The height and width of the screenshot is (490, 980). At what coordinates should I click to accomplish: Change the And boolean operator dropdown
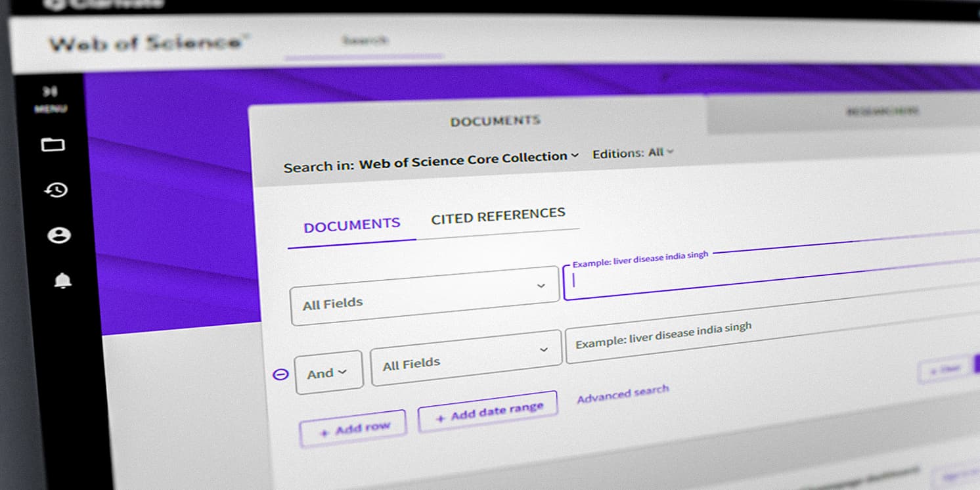[x=328, y=373]
